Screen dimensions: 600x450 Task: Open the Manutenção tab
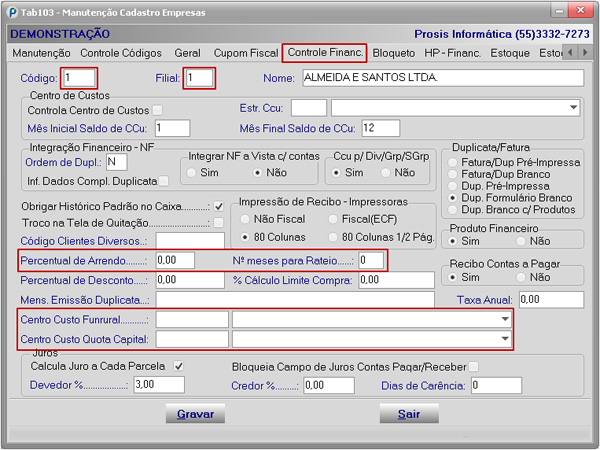coord(41,53)
